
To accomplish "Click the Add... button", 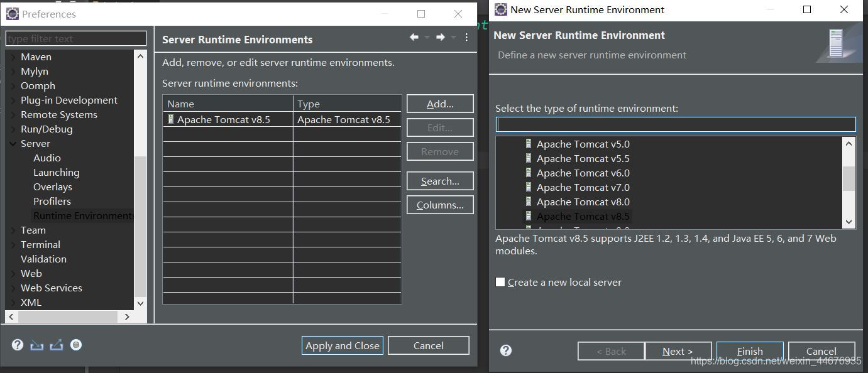I will pos(440,104).
